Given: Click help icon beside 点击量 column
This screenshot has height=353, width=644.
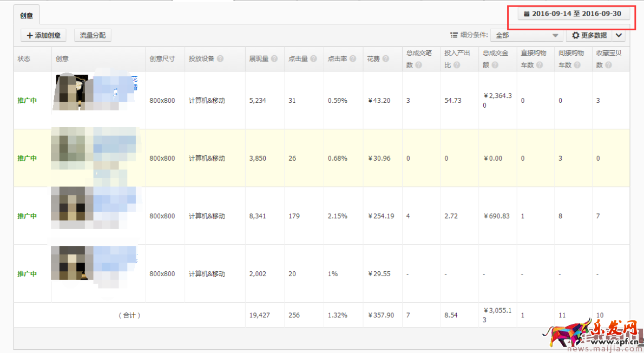Looking at the screenshot, I should (313, 59).
